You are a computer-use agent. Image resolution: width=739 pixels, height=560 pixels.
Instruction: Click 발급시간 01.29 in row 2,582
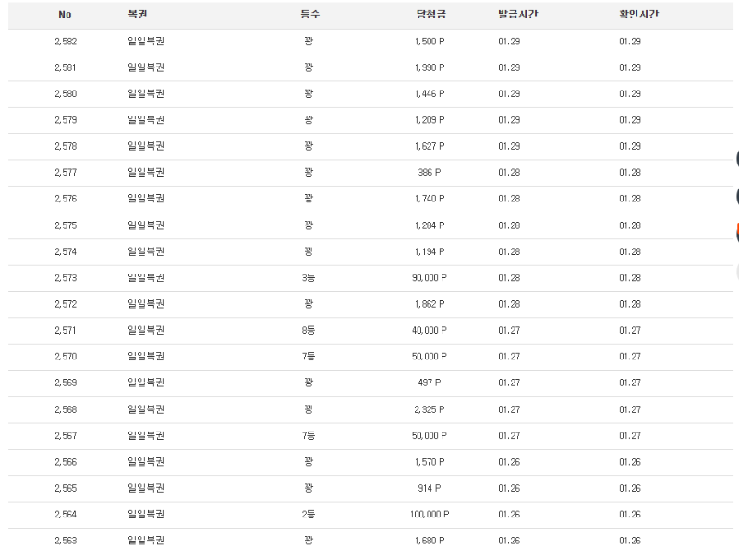point(509,42)
